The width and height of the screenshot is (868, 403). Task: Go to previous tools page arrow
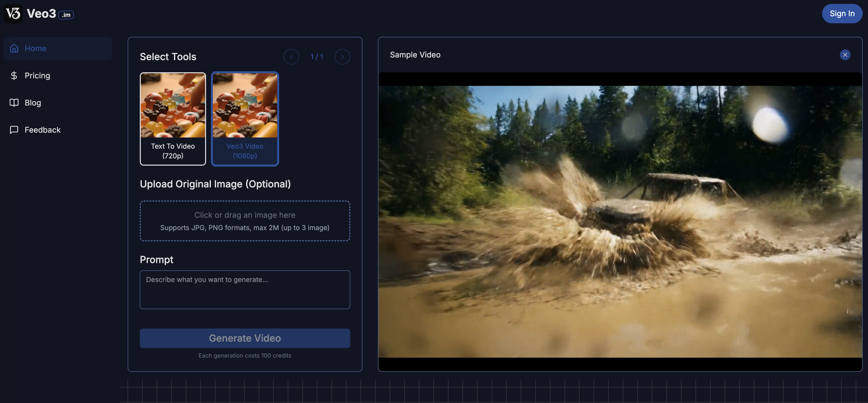point(291,56)
